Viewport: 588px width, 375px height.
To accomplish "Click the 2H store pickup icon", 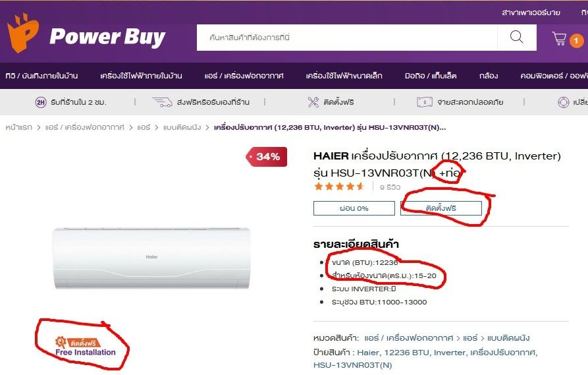I will coord(41,102).
